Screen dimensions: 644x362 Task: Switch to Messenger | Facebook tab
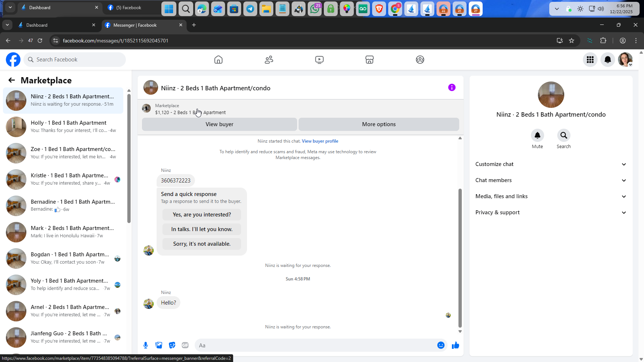click(143, 25)
